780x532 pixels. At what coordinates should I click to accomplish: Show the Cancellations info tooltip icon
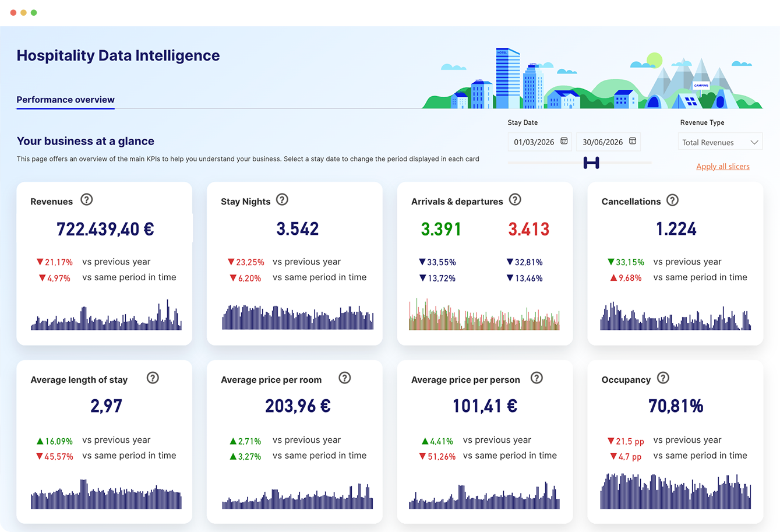coord(672,200)
